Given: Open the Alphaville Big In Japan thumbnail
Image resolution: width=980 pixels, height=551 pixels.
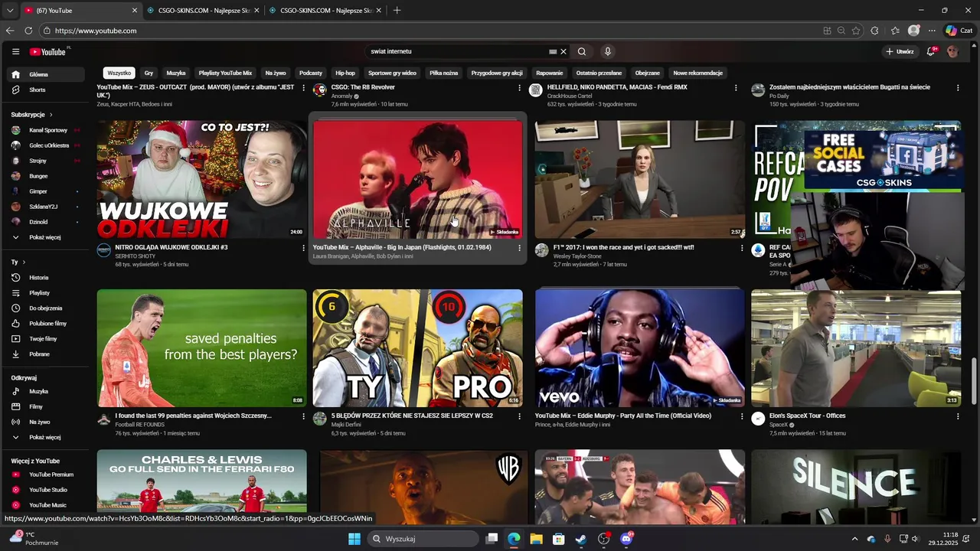Looking at the screenshot, I should (x=418, y=179).
